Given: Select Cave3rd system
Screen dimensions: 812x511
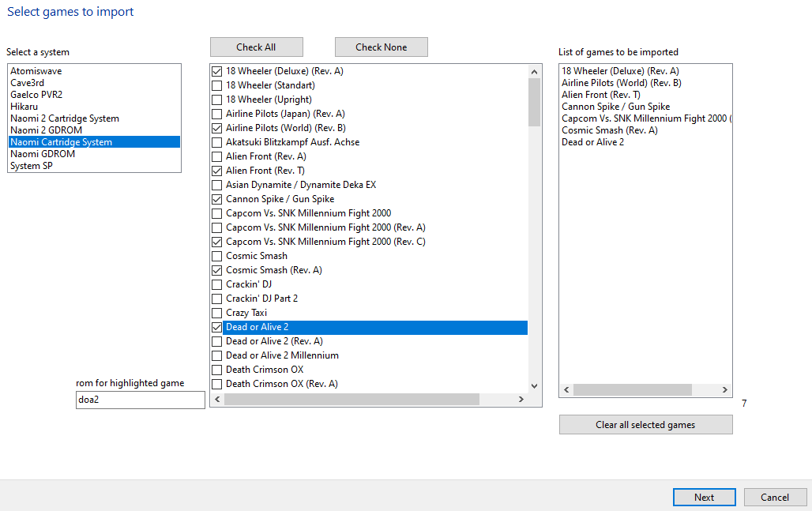Looking at the screenshot, I should (94, 83).
